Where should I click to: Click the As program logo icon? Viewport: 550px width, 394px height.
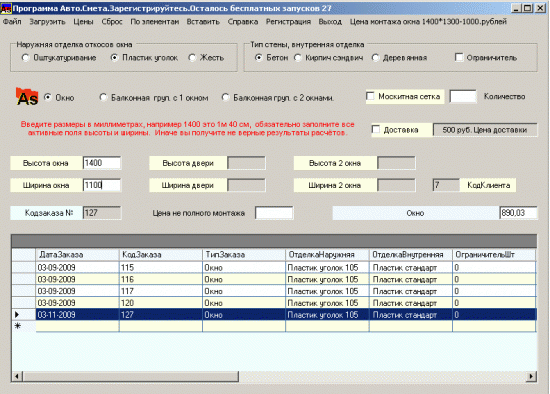pyautogui.click(x=27, y=96)
